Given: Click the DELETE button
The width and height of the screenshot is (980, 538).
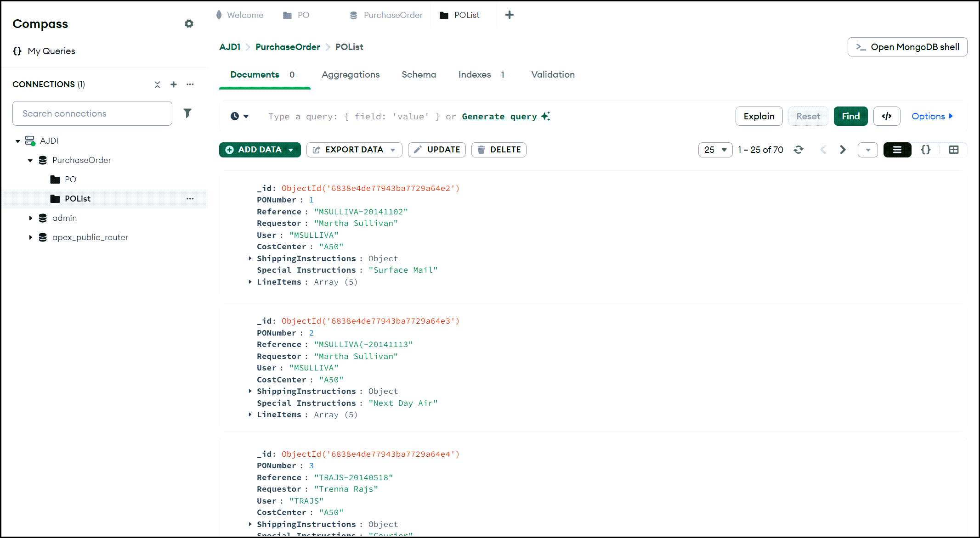Looking at the screenshot, I should pos(499,150).
